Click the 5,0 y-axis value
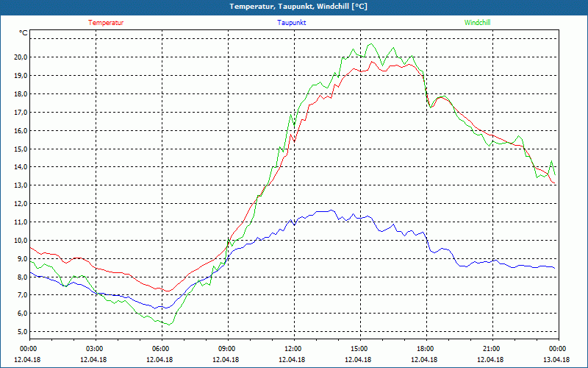Screen dimensions: 588x368 [x=23, y=332]
